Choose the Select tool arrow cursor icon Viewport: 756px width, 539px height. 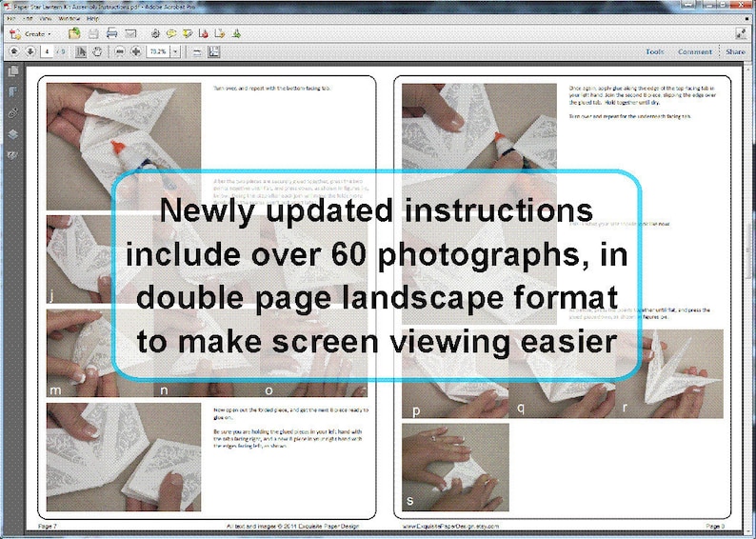point(81,51)
